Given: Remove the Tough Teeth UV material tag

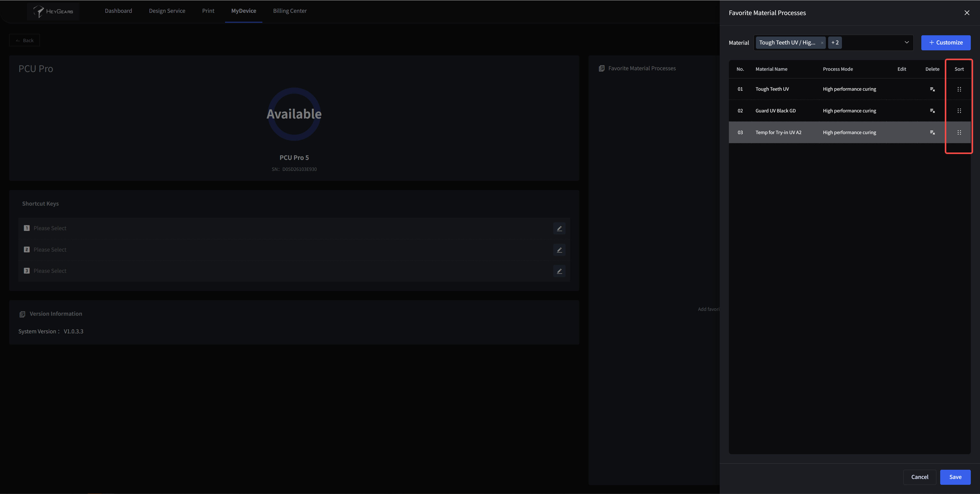Looking at the screenshot, I should tap(822, 43).
